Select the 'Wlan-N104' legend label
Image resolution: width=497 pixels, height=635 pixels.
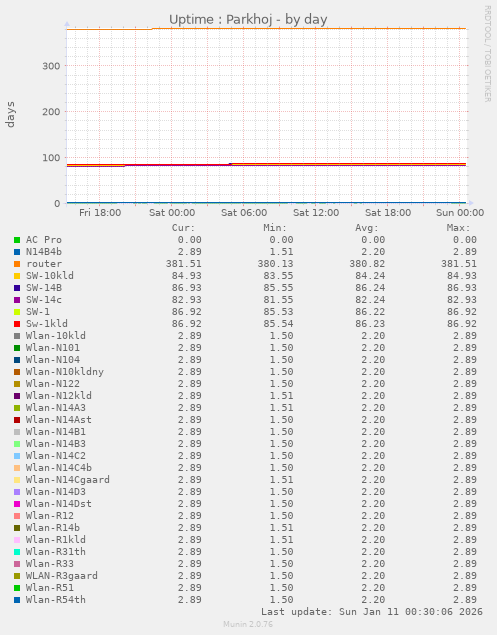coord(53,360)
